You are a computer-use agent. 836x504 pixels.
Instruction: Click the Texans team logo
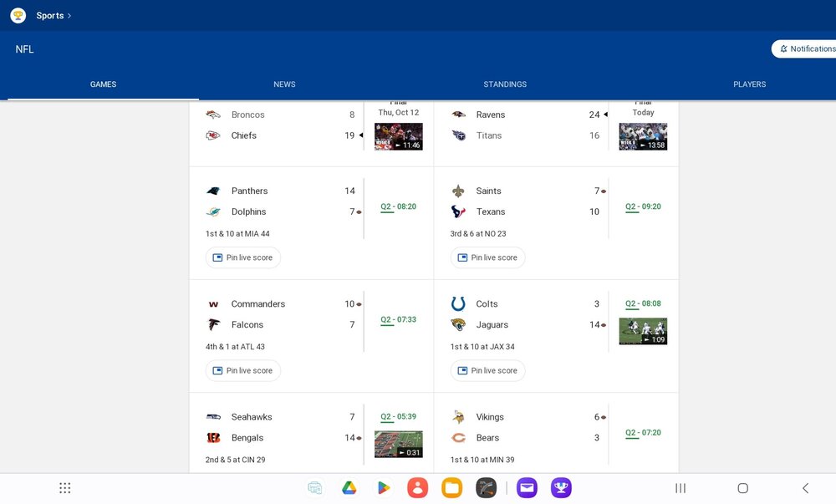coord(458,211)
